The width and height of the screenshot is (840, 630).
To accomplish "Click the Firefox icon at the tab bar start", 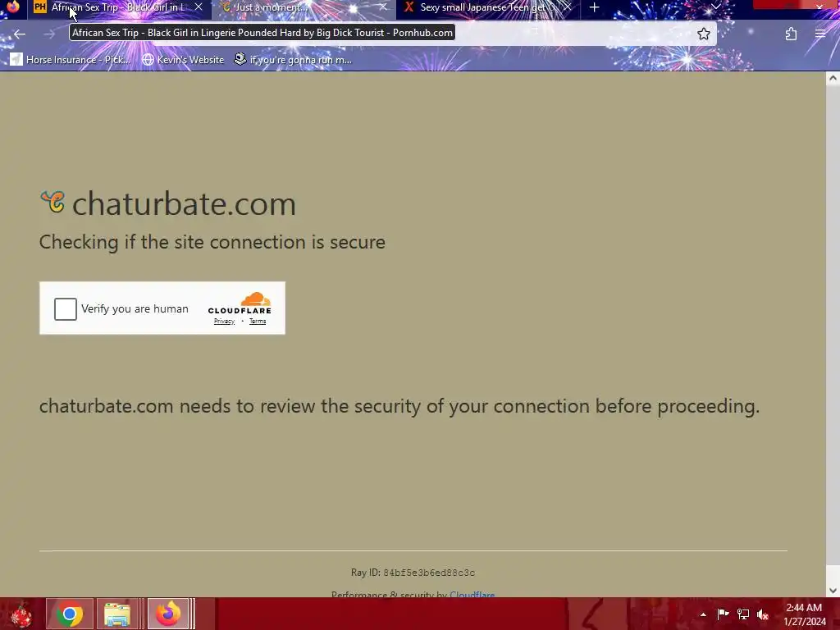I will pyautogui.click(x=13, y=7).
